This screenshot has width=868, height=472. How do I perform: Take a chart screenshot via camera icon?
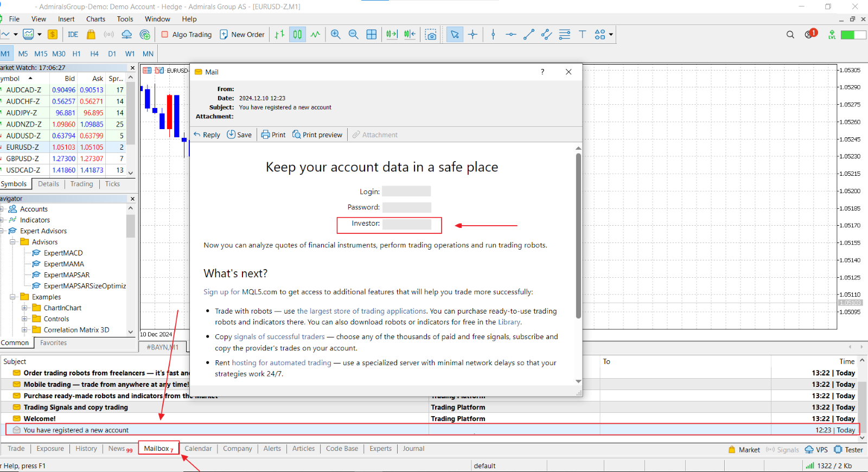pyautogui.click(x=431, y=34)
